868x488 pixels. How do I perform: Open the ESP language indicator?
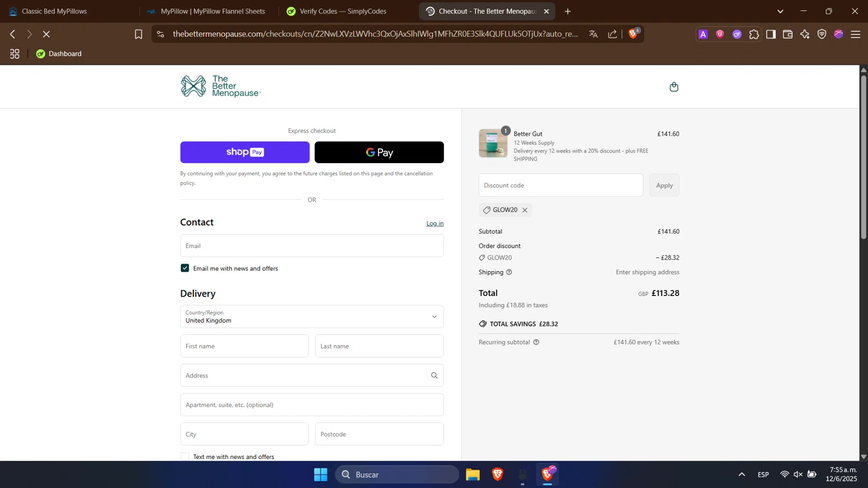[763, 475]
